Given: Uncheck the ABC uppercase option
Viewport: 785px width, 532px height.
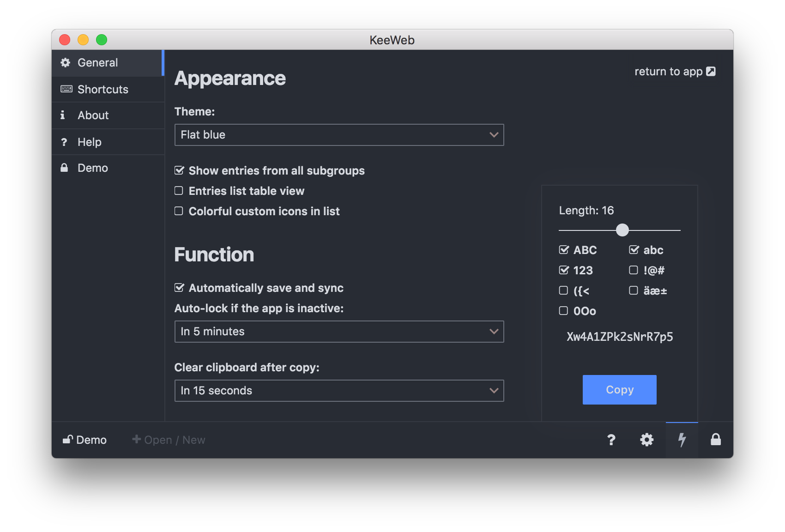Looking at the screenshot, I should point(564,250).
